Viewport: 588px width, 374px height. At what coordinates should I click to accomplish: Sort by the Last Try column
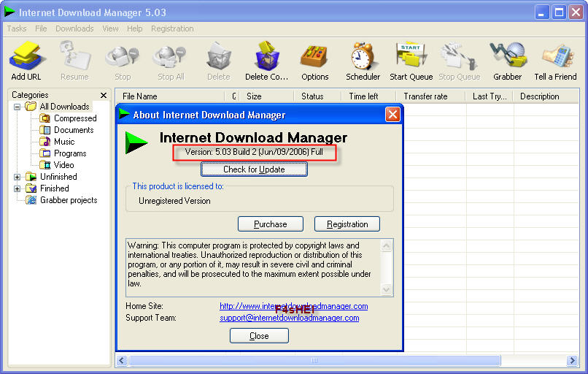tap(490, 96)
